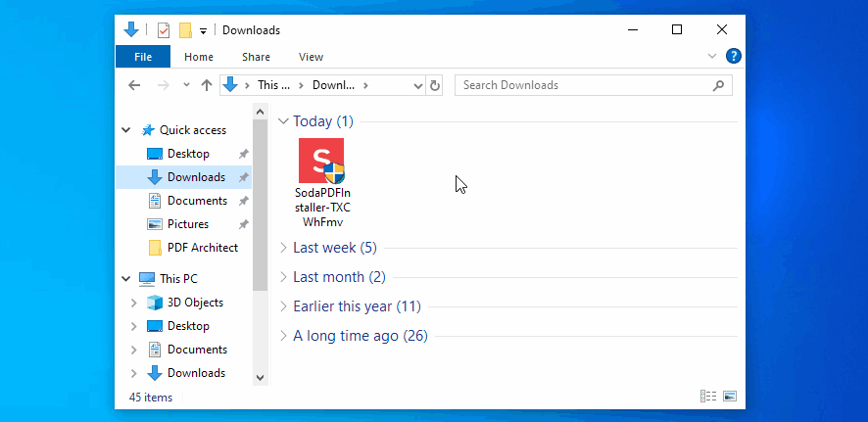Screen dimensions: 868x422
Task: Click navigation pane scrollbar down arrow
Action: click(261, 378)
